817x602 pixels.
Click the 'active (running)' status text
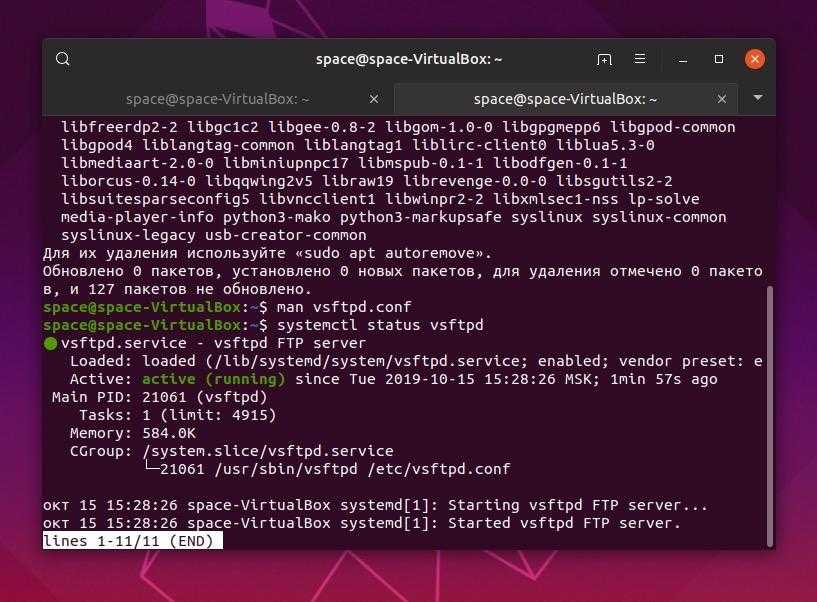[213, 379]
